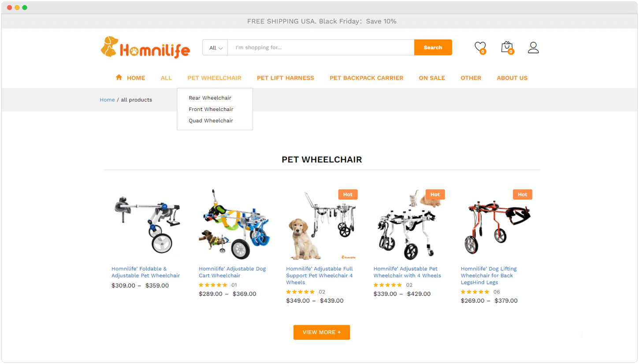Click the orange Search button

click(x=433, y=48)
